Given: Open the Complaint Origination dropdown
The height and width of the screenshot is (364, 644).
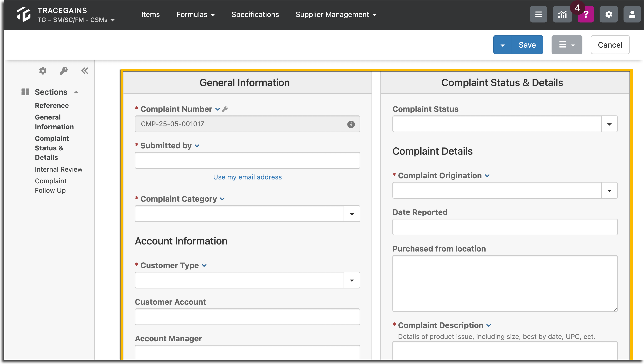Looking at the screenshot, I should (x=609, y=191).
